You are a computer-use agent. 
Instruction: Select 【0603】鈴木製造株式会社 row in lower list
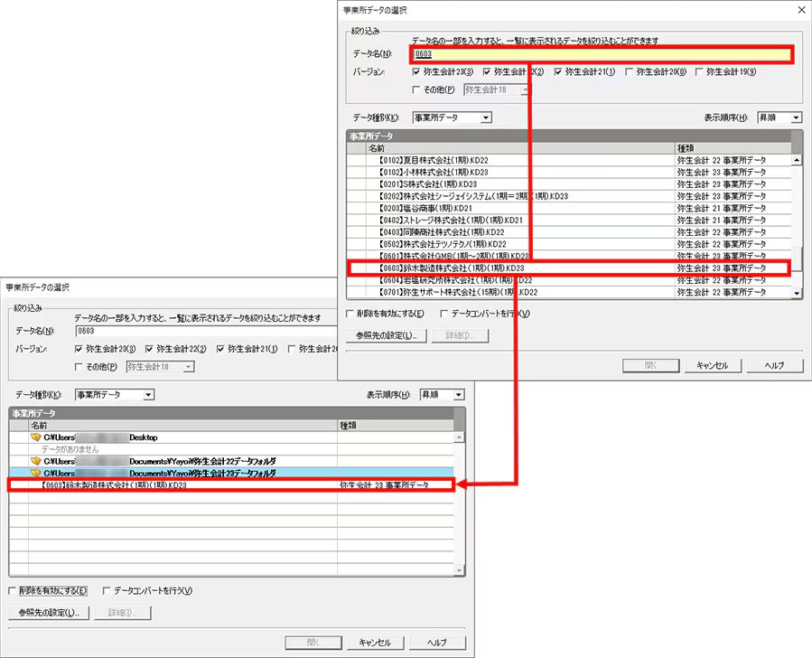pos(231,485)
